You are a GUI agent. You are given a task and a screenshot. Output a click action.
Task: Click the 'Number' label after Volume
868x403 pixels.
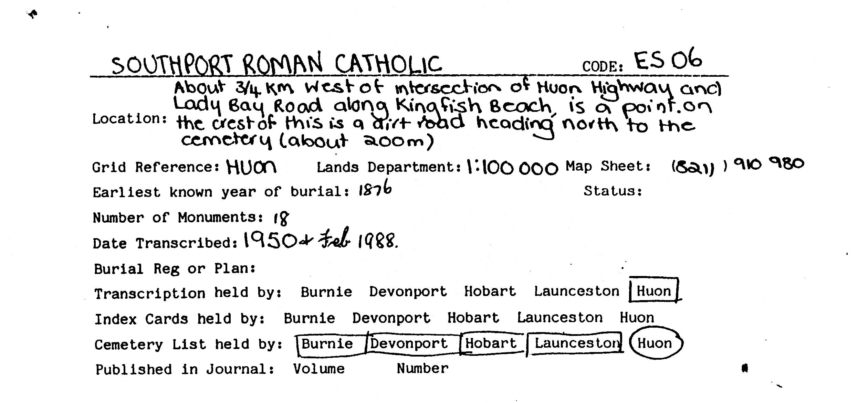point(422,369)
